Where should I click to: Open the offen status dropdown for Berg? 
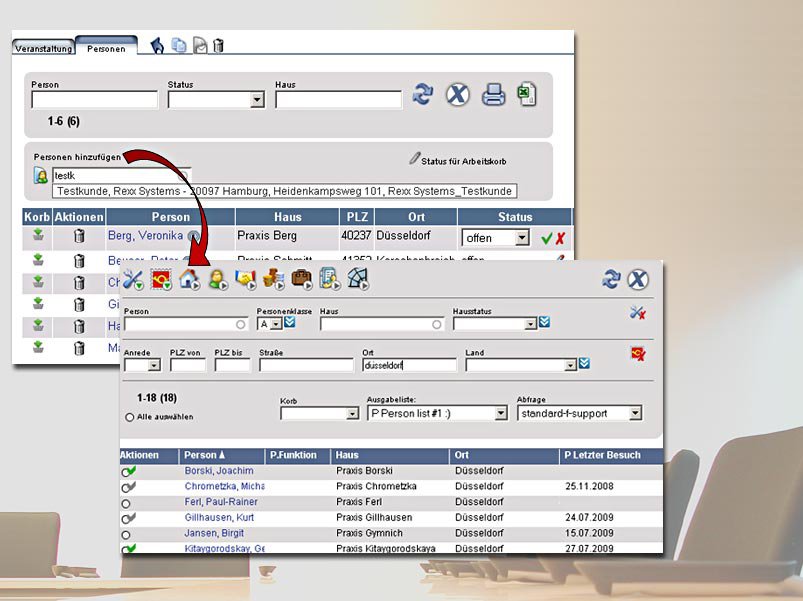pyautogui.click(x=522, y=238)
